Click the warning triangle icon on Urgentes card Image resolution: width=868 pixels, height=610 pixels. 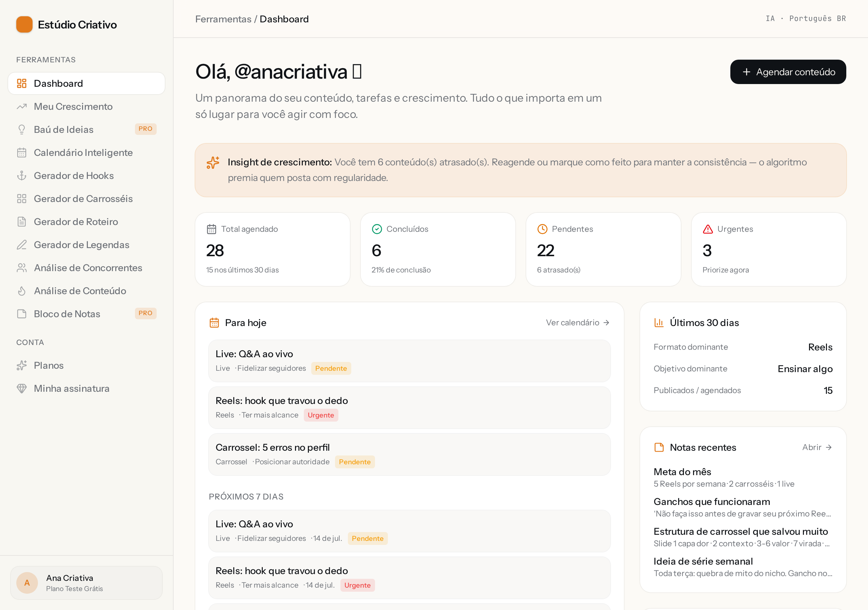point(708,229)
